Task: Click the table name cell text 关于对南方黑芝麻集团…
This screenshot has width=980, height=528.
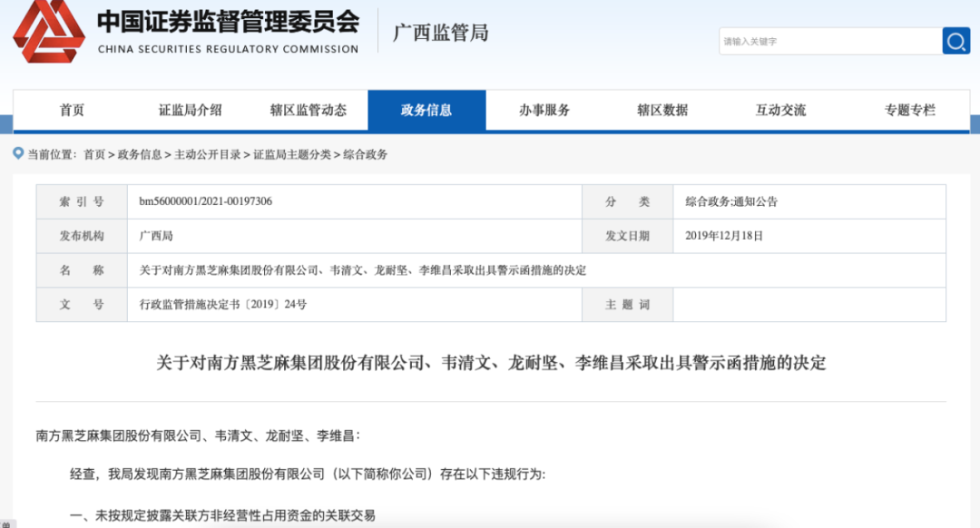Action: pos(362,270)
